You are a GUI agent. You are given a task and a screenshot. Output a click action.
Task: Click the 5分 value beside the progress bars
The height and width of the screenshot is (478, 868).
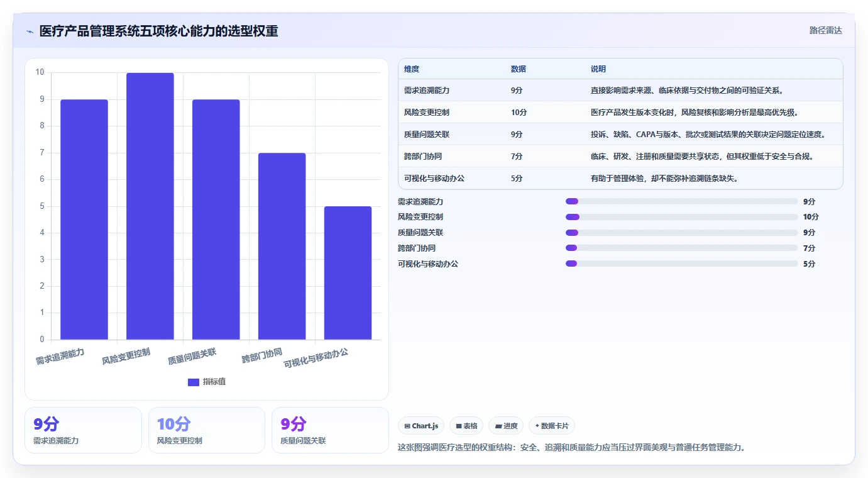pyautogui.click(x=809, y=264)
